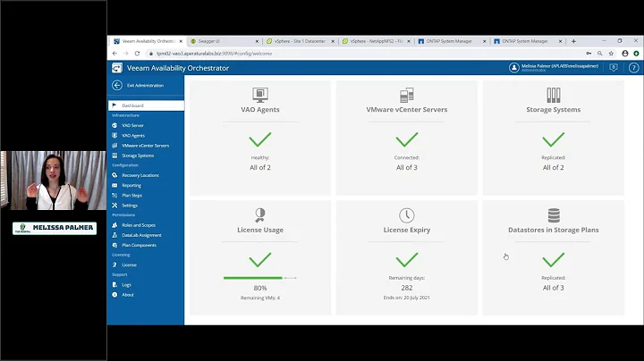Viewport: 644px width, 361px height.
Task: Click the browser address bar URL
Action: click(x=214, y=54)
